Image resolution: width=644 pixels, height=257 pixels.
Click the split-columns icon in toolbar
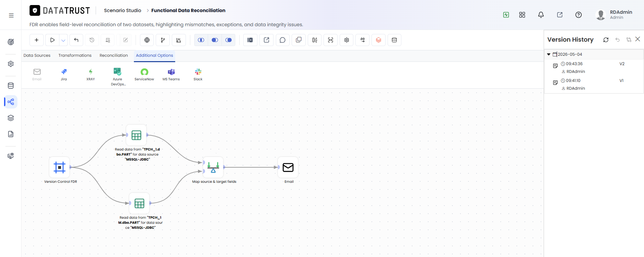pyautogui.click(x=314, y=40)
